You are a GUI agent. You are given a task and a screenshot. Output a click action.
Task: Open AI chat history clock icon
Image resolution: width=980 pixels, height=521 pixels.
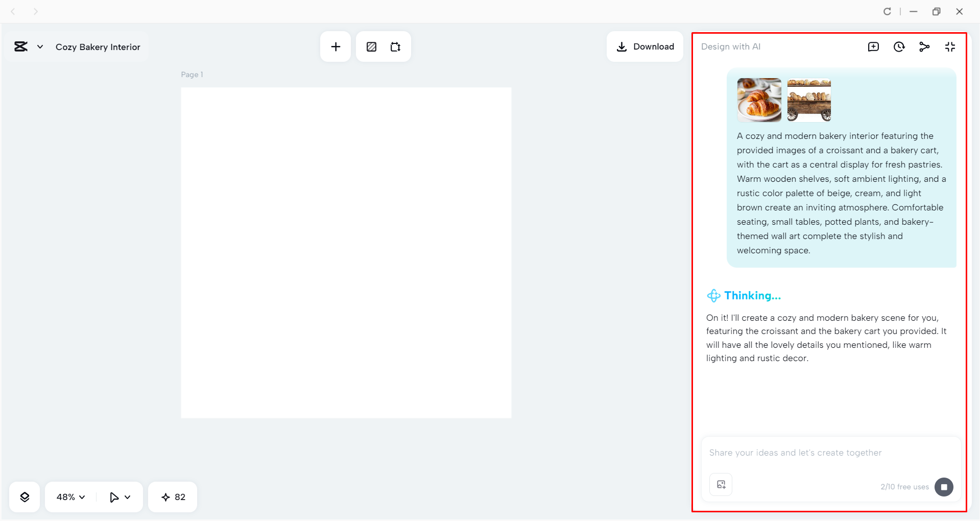coord(899,46)
